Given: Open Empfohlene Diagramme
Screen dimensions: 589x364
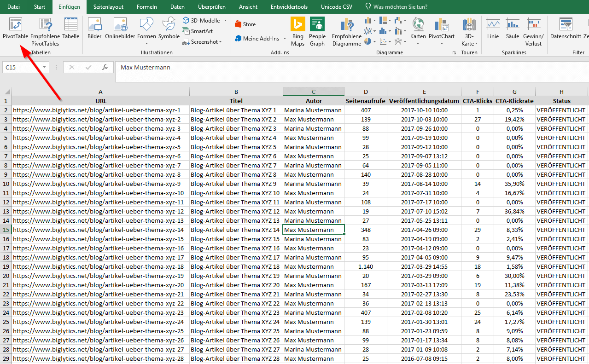Looking at the screenshot, I should pos(346,32).
